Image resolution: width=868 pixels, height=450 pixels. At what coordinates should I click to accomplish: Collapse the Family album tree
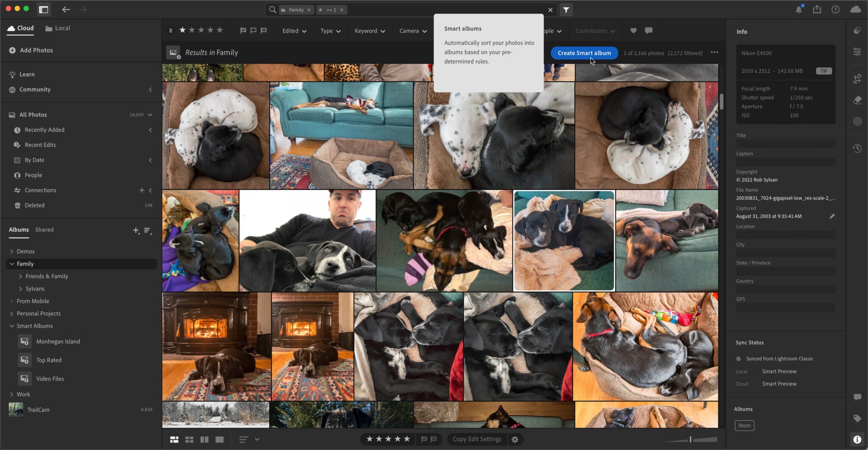pyautogui.click(x=11, y=263)
